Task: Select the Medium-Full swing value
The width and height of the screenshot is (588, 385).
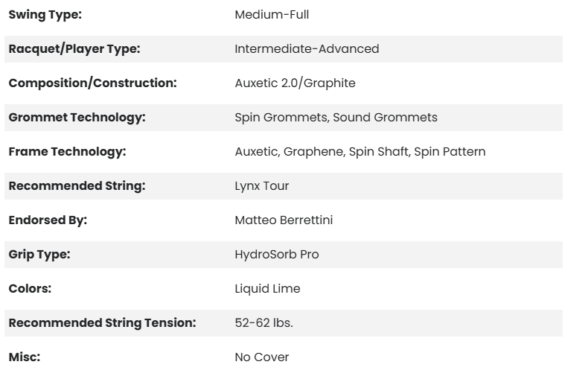Action: coord(272,15)
